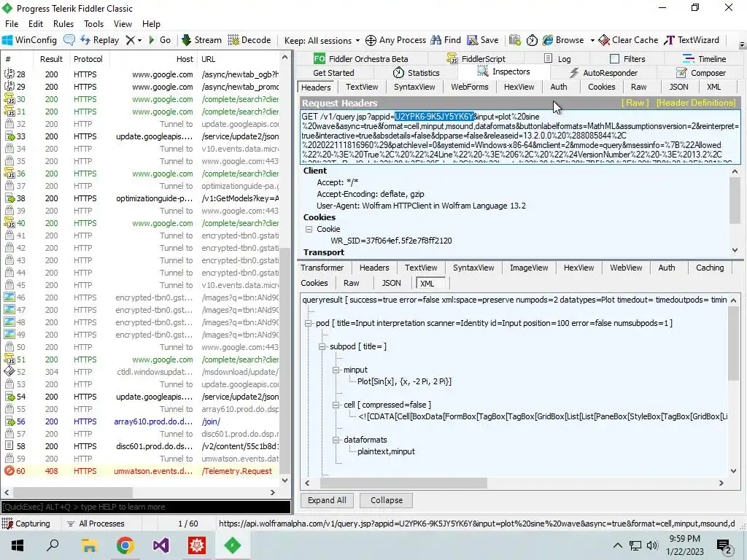
Task: Click the Collapse button
Action: pos(387,500)
